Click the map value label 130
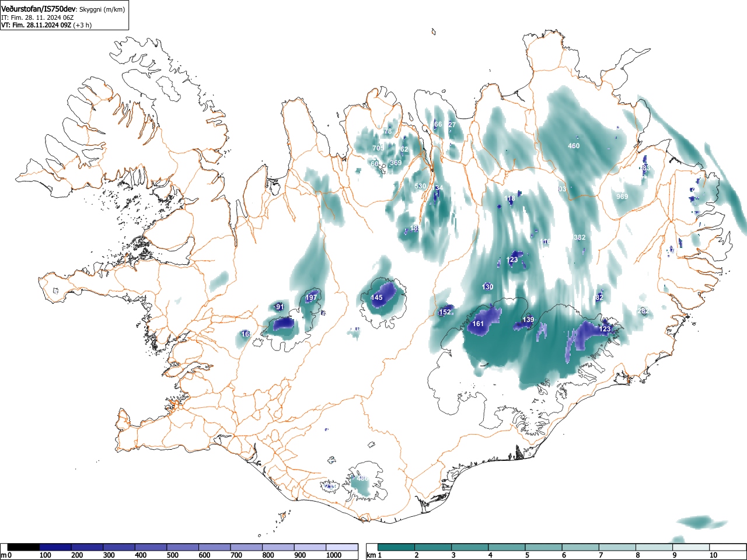Image resolution: width=747 pixels, height=560 pixels. tap(488, 287)
